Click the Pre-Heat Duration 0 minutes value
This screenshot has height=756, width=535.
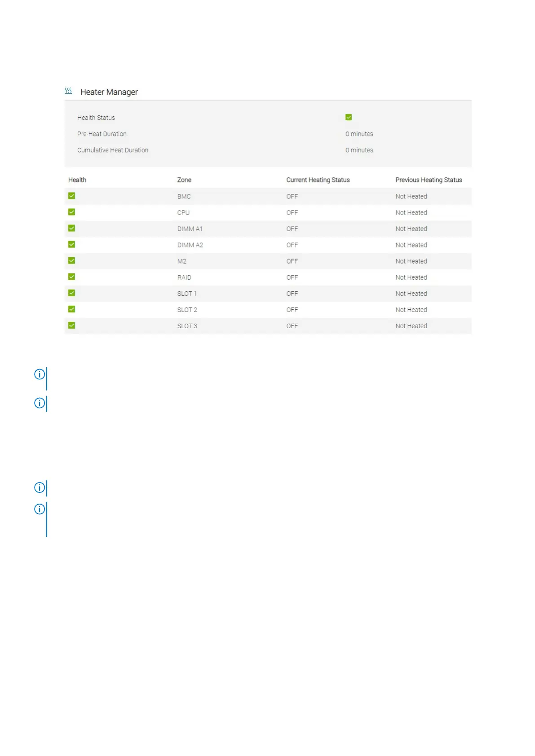tap(359, 134)
